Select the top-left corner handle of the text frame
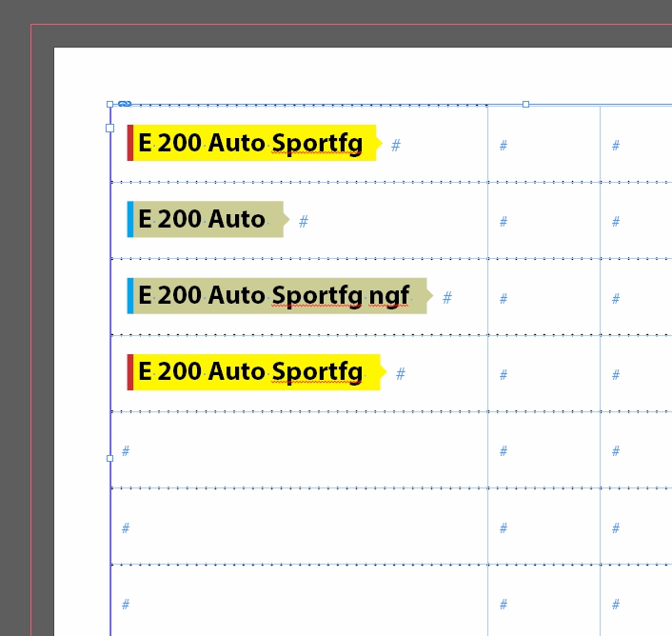 109,104
